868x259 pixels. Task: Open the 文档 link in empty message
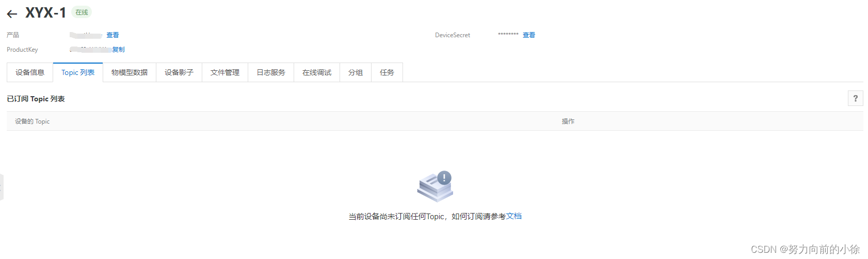point(513,216)
